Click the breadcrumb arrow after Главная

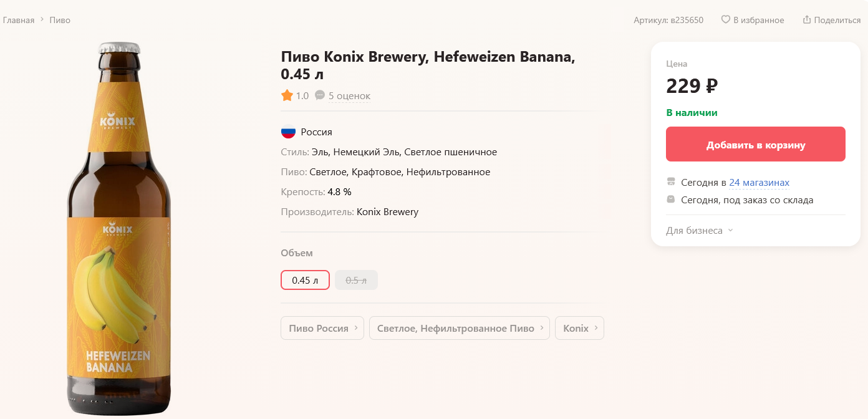tap(42, 20)
